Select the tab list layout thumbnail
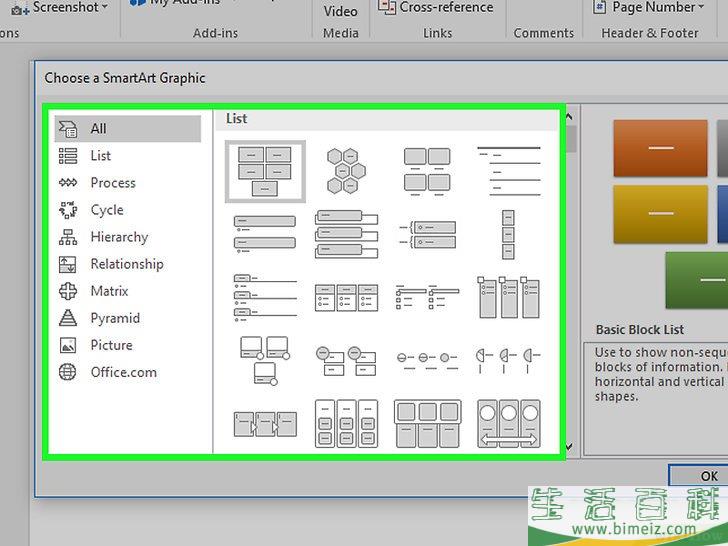 [x=265, y=298]
